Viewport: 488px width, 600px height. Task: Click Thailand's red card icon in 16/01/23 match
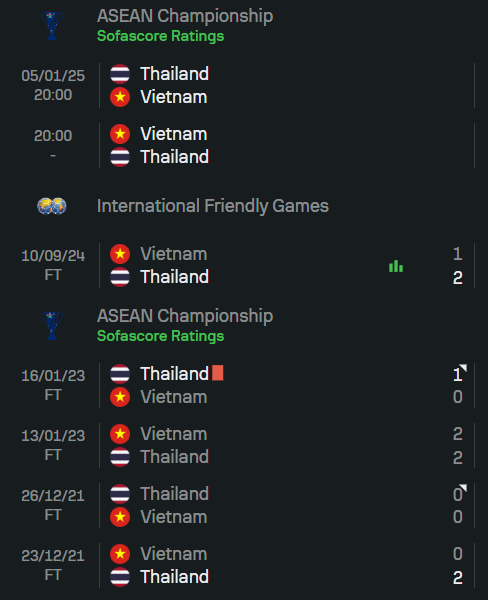tap(217, 373)
